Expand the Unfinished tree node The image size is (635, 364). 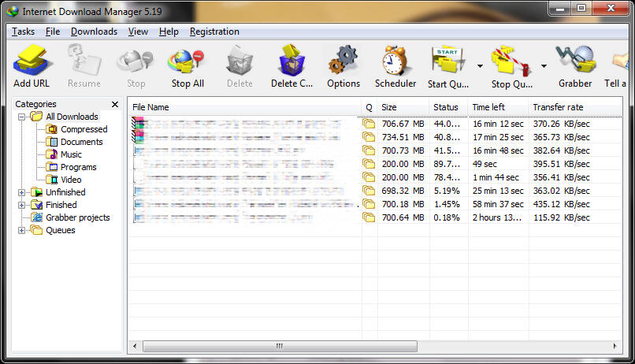[22, 193]
